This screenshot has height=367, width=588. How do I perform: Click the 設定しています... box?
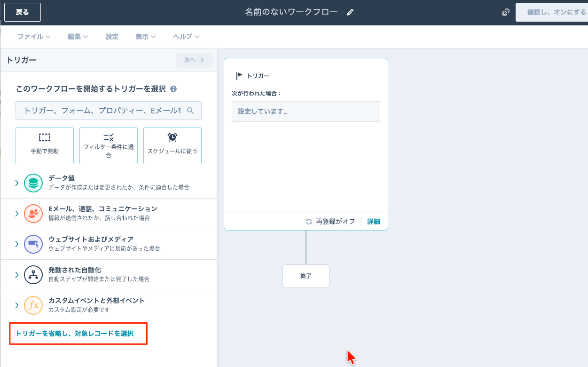coord(306,112)
